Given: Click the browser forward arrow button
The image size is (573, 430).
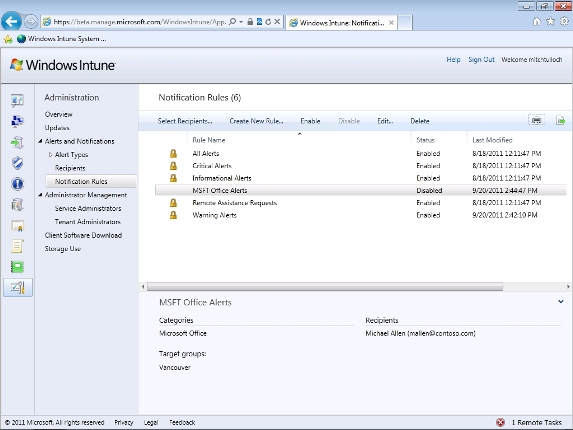Looking at the screenshot, I should (x=31, y=22).
